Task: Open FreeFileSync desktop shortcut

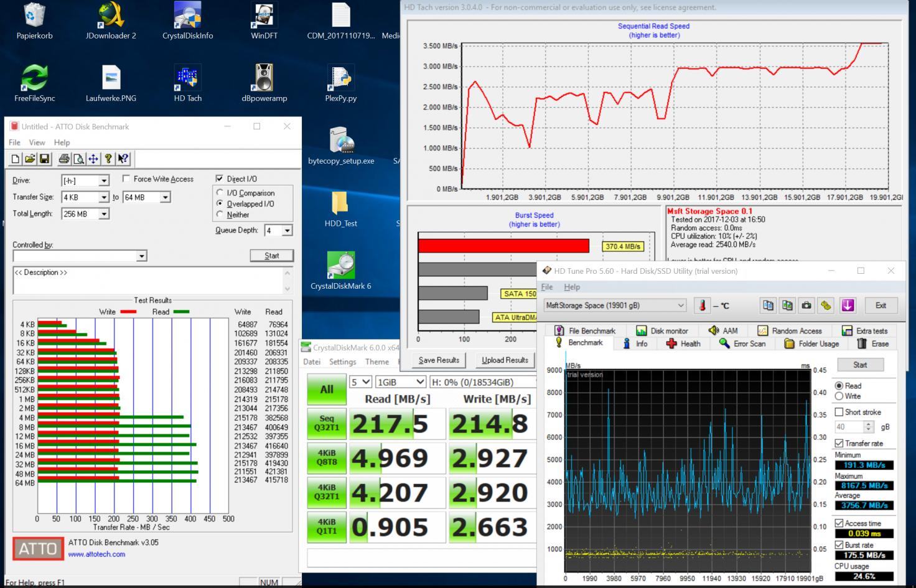Action: (x=34, y=83)
